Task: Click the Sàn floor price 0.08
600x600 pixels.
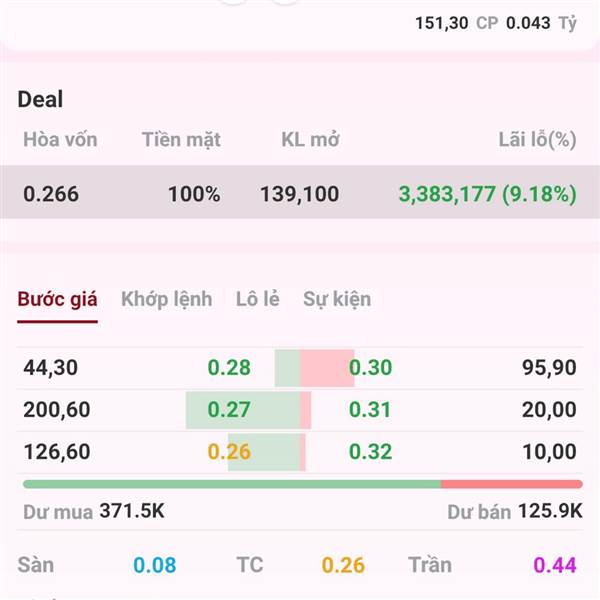Action: [155, 565]
